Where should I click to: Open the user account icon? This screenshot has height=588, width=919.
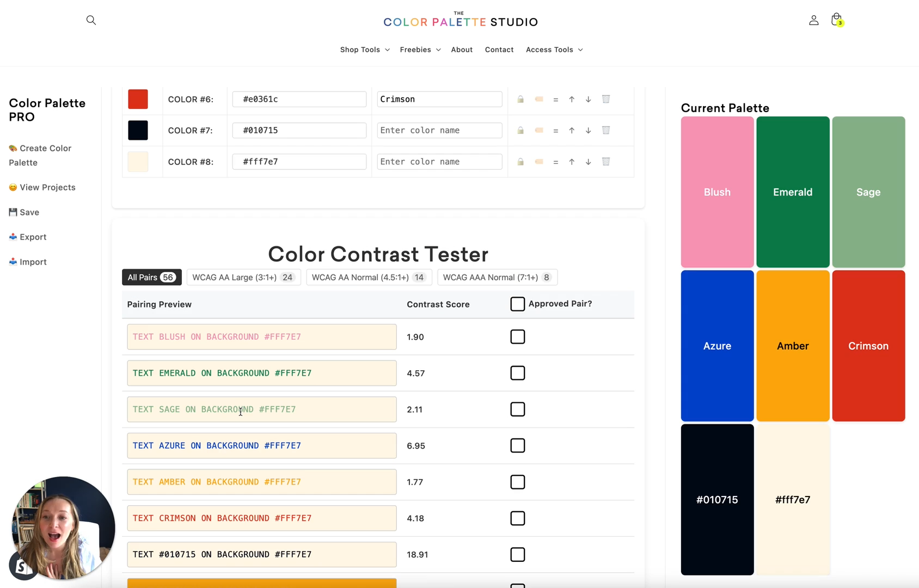click(813, 20)
